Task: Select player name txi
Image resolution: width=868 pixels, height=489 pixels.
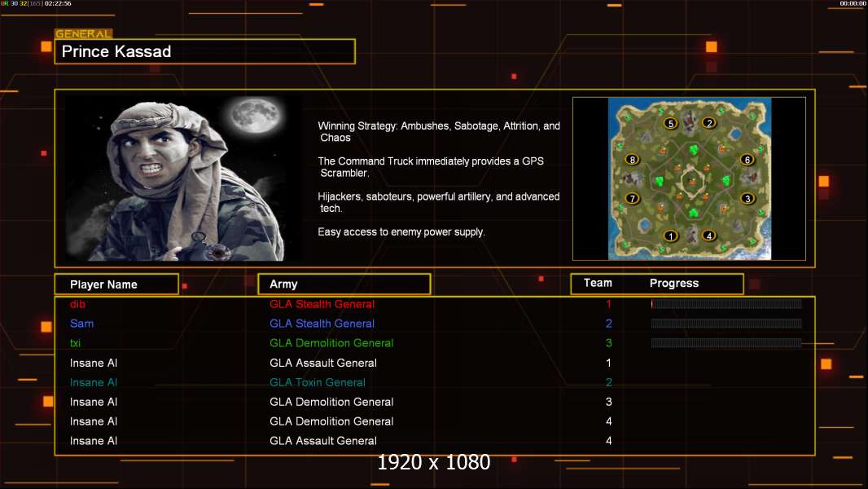Action: click(x=75, y=343)
